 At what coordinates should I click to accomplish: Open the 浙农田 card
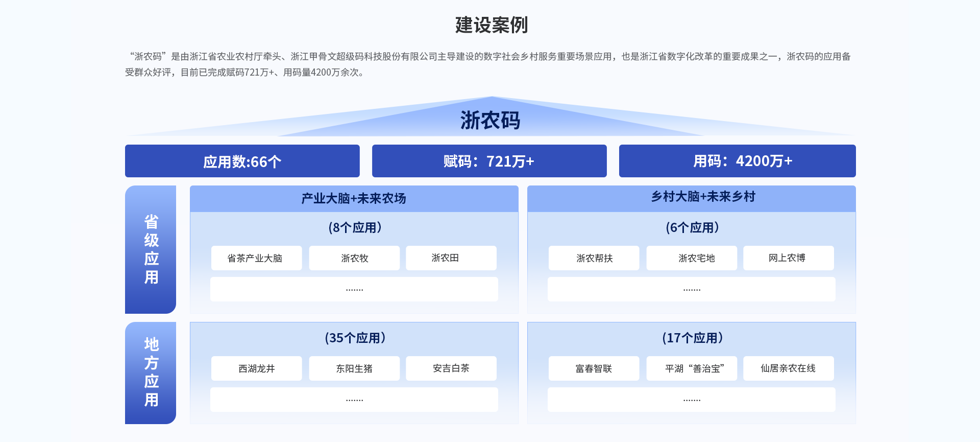point(451,258)
